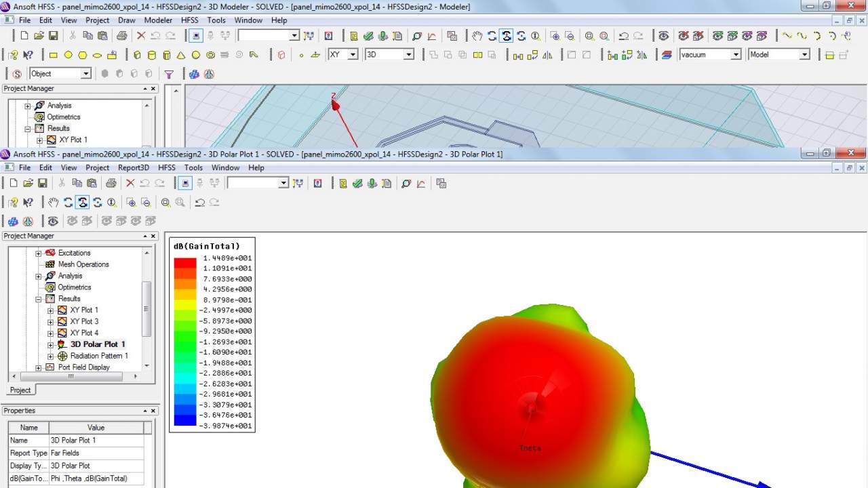
Task: Click the Name value field in Properties
Action: click(96, 441)
